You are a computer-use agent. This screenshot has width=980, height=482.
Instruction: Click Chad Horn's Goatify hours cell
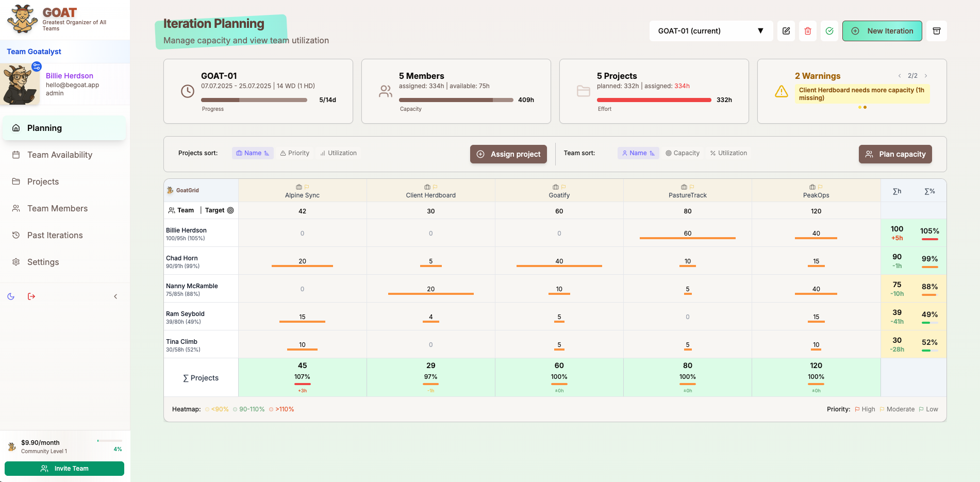(x=559, y=261)
